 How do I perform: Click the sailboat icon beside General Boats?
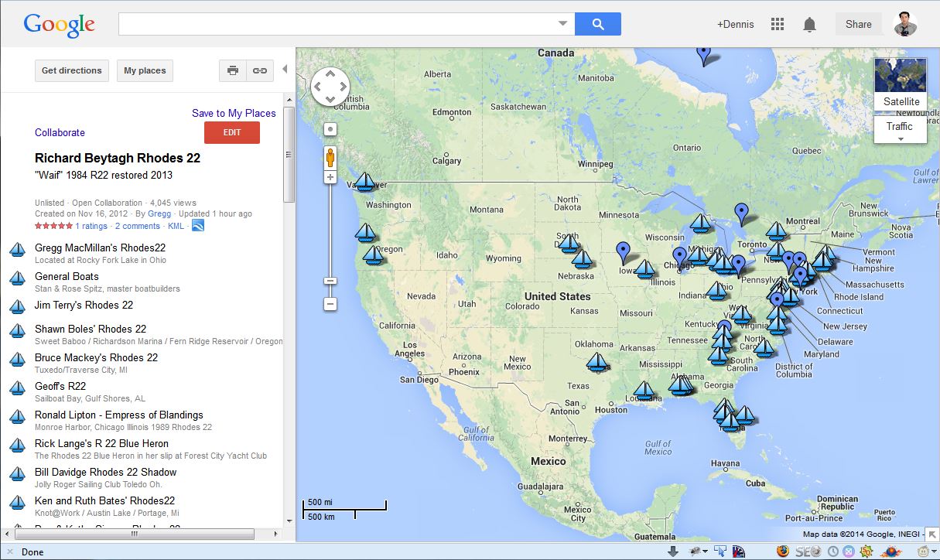tap(18, 278)
